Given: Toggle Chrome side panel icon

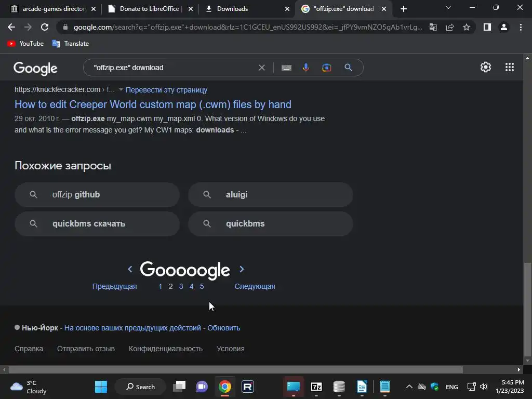Looking at the screenshot, I should tap(487, 27).
